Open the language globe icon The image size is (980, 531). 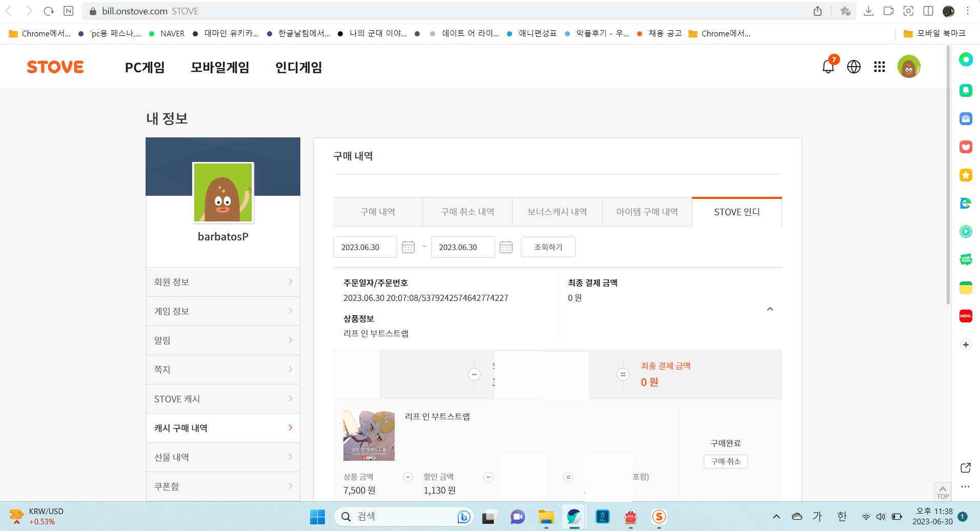(x=854, y=67)
